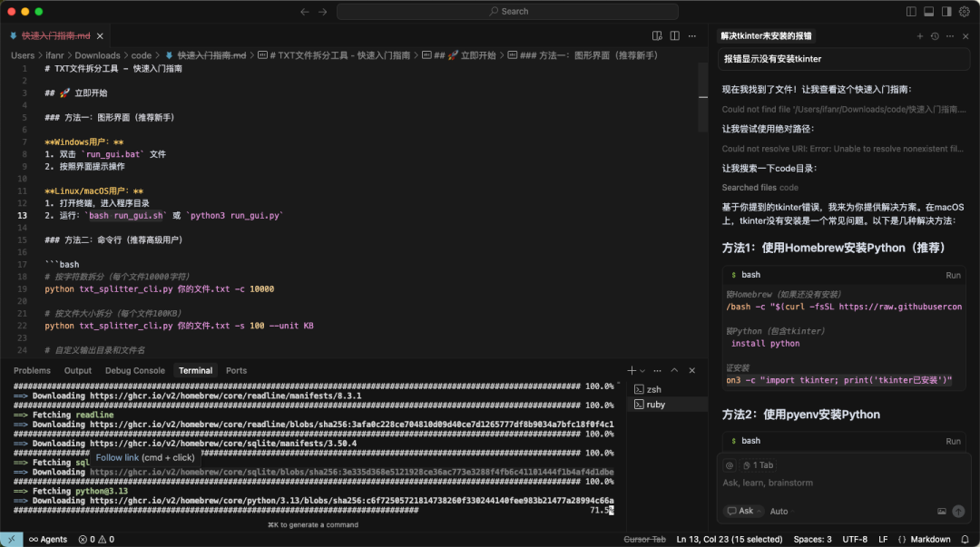980x547 pixels.
Task: Follow the sqlite blobs URL in terminal
Action: [x=352, y=472]
